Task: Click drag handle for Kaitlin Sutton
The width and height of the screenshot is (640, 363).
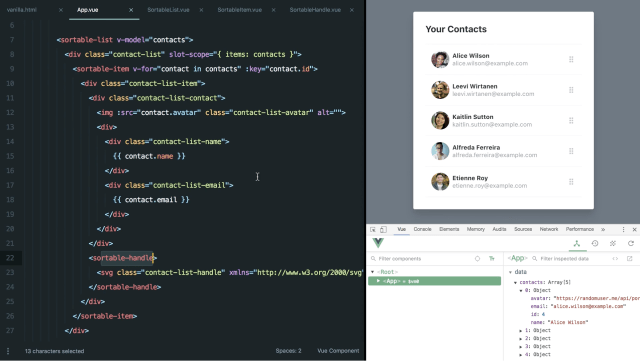Action: tap(571, 120)
